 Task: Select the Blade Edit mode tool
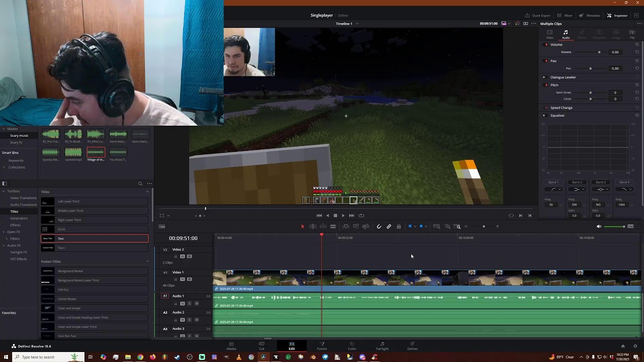333,227
